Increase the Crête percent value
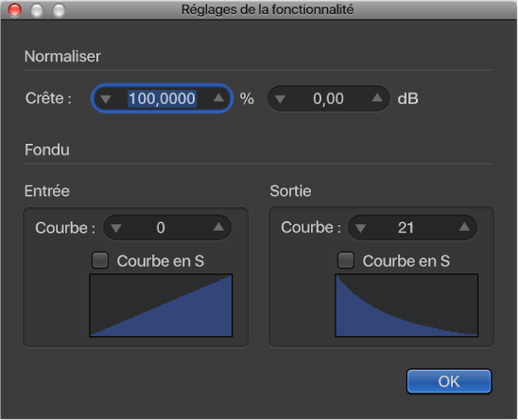This screenshot has height=420, width=518. pos(218,97)
